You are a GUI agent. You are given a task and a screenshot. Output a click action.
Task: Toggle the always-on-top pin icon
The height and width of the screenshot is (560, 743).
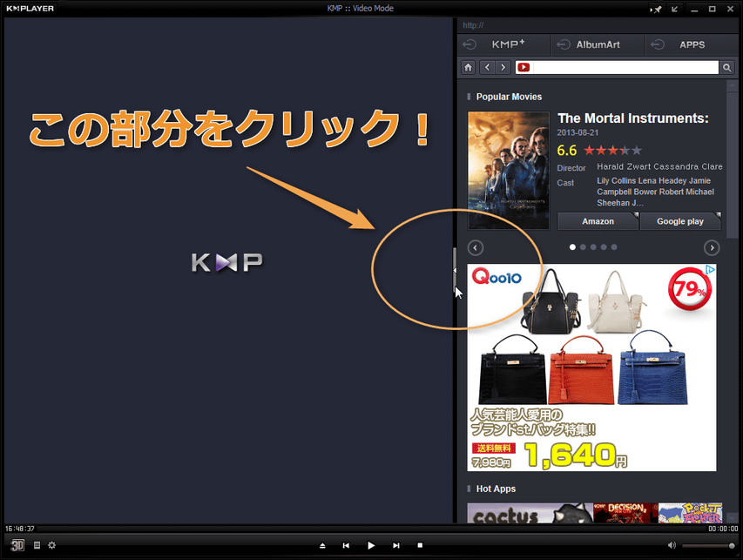656,9
